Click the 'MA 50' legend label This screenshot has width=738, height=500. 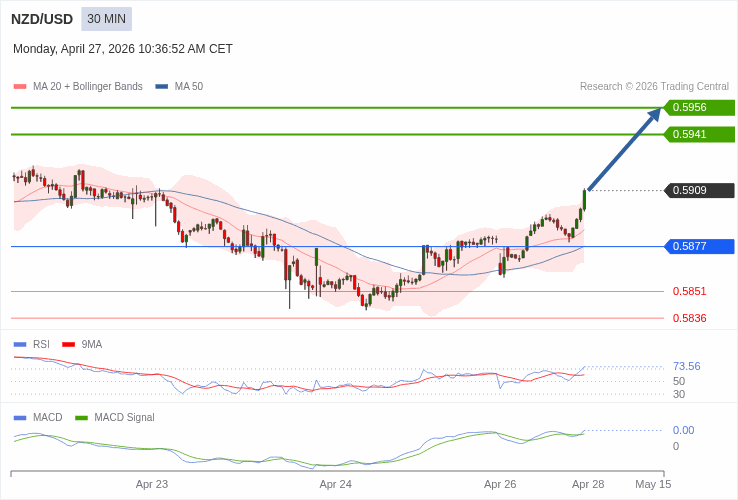pos(189,87)
